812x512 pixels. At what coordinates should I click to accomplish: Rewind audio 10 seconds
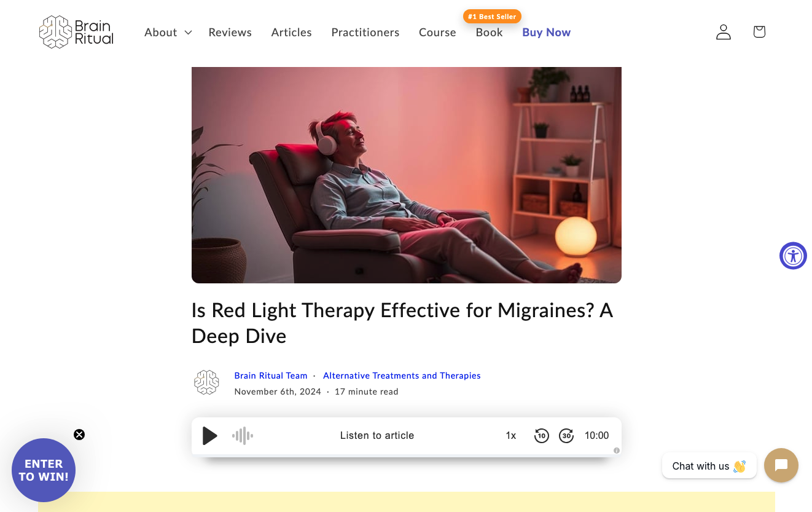click(541, 436)
